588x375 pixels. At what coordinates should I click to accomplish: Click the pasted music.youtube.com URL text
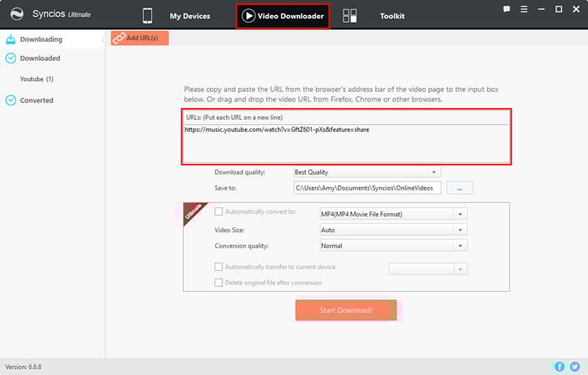[x=276, y=130]
